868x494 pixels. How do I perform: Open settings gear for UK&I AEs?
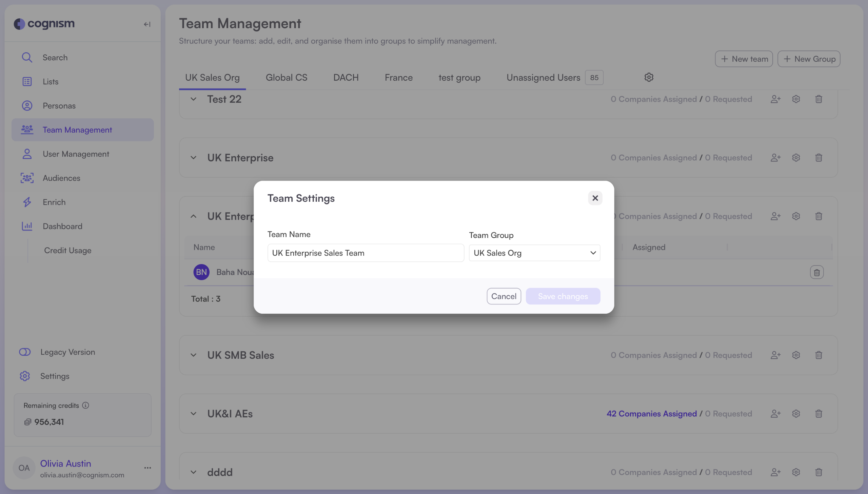[x=796, y=413]
